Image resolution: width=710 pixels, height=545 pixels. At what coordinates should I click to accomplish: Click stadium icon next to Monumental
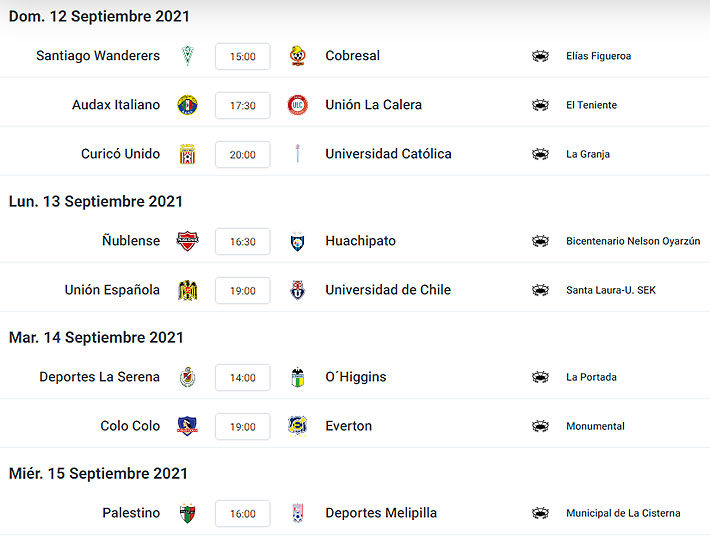click(540, 426)
